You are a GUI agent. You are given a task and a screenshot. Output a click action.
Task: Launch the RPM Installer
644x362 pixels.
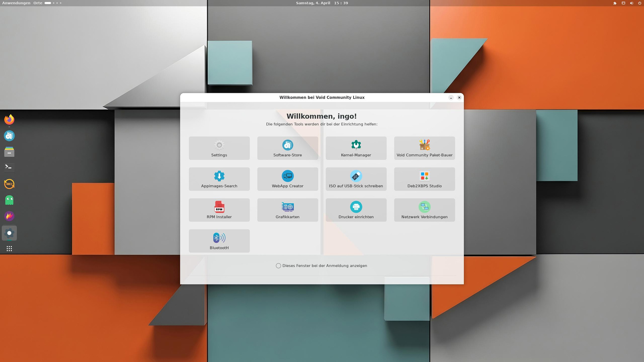(x=219, y=210)
